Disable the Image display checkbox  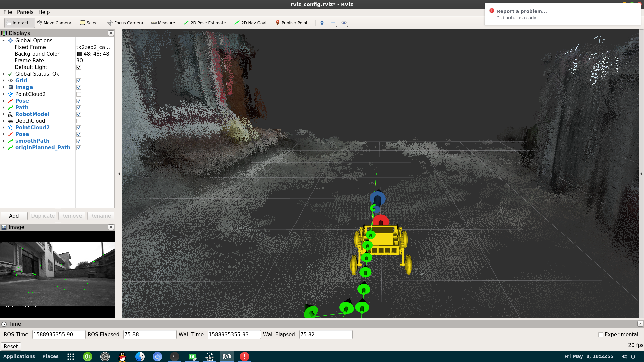(79, 87)
